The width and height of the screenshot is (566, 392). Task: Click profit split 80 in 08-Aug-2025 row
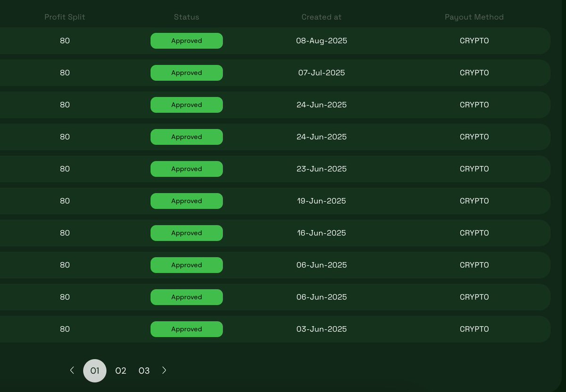pos(65,41)
